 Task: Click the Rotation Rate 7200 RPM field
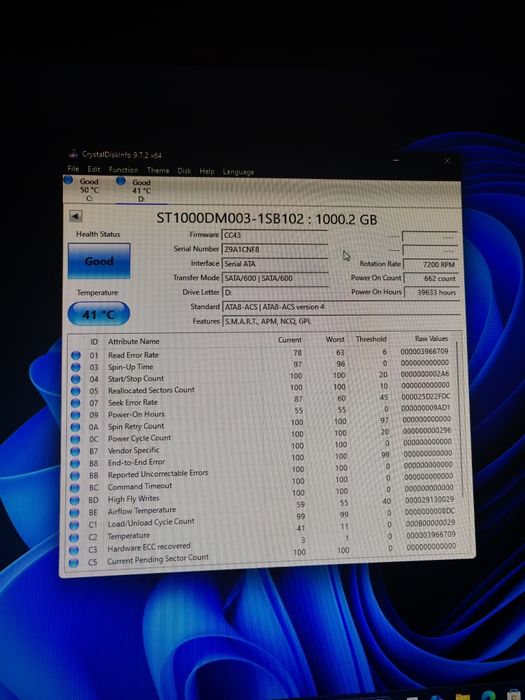pyautogui.click(x=430, y=264)
